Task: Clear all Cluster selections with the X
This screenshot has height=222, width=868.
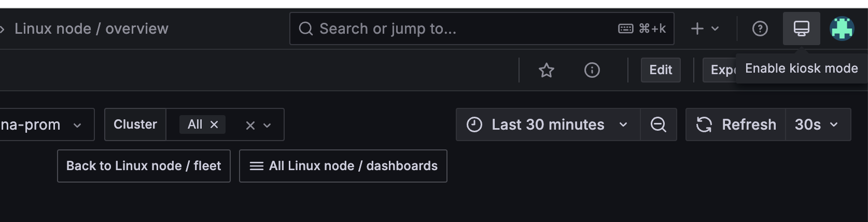Action: click(250, 125)
